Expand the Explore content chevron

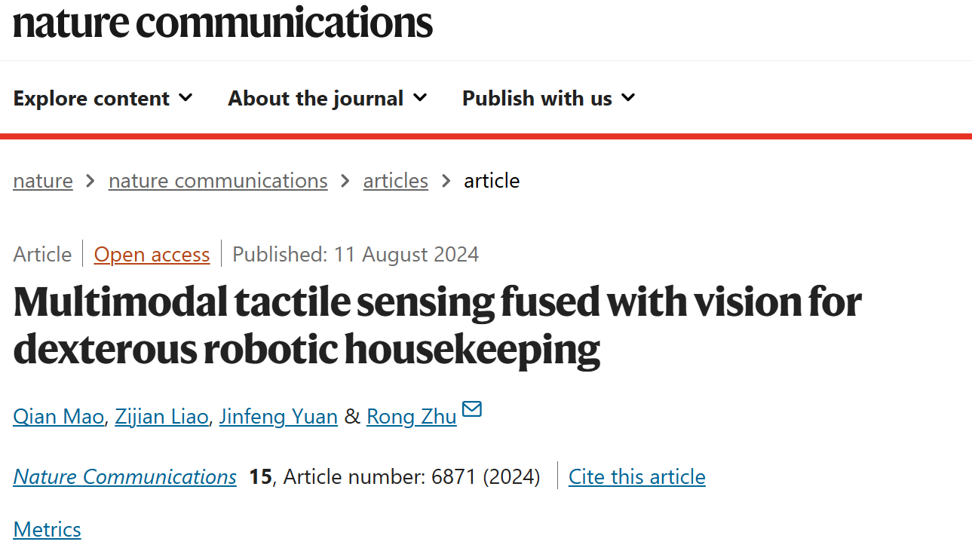coord(186,98)
